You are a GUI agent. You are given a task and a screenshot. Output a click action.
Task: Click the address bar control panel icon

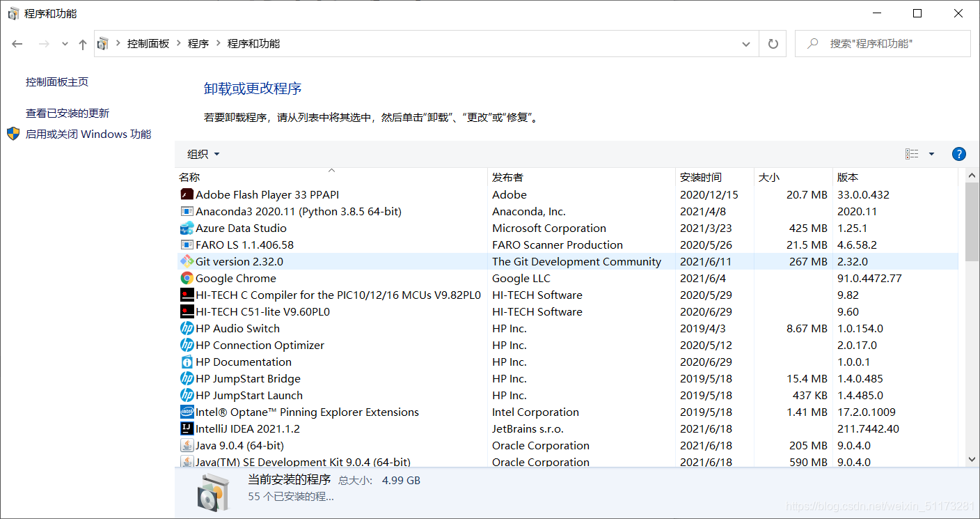103,44
